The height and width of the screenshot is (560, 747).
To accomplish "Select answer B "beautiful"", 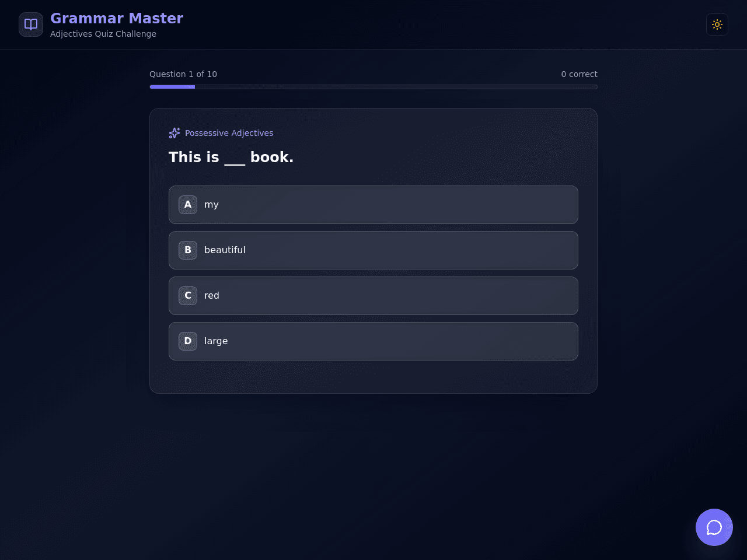I will (x=373, y=250).
